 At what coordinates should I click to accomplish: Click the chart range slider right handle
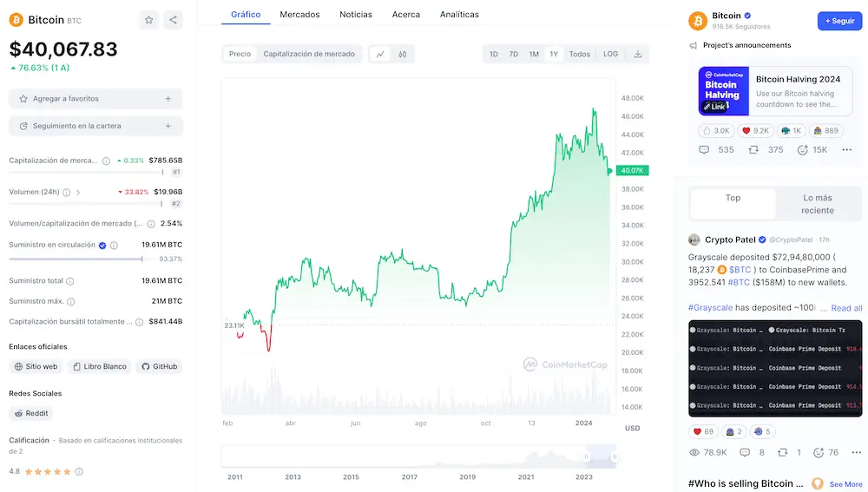(615, 456)
